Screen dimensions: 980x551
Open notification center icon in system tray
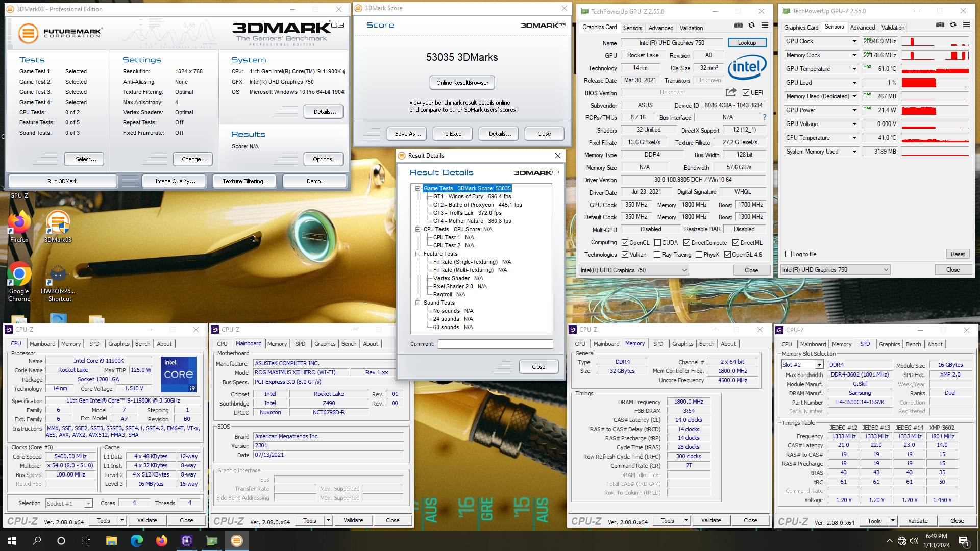[x=964, y=541]
